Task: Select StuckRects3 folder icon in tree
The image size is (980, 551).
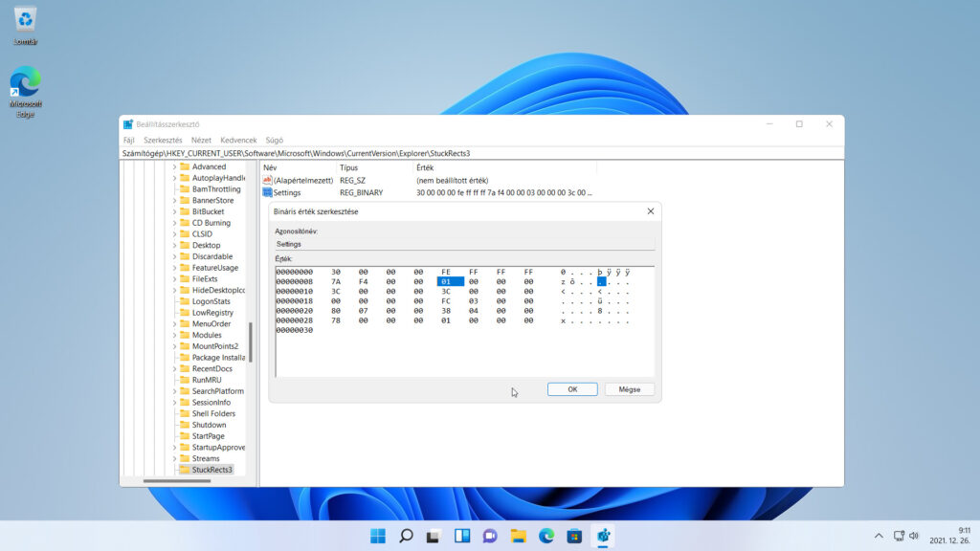Action: [x=185, y=470]
